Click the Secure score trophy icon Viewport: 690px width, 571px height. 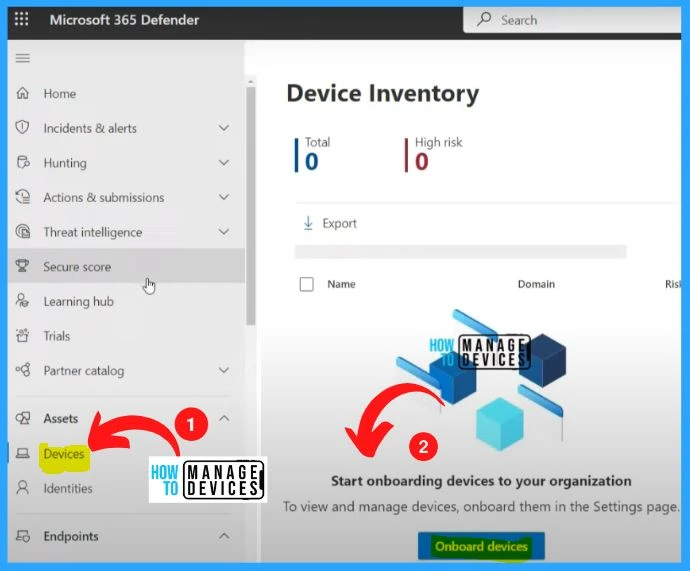(x=22, y=266)
